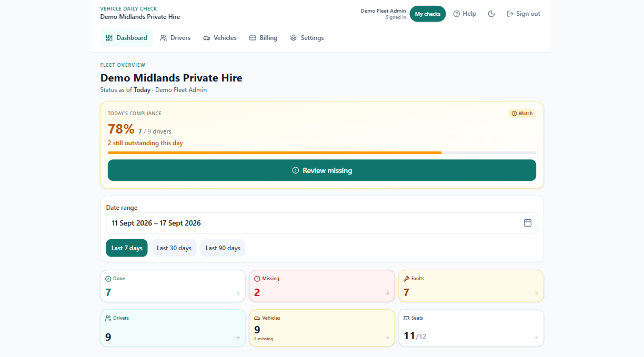Open the Help link
The width and height of the screenshot is (644, 357).
pyautogui.click(x=465, y=14)
